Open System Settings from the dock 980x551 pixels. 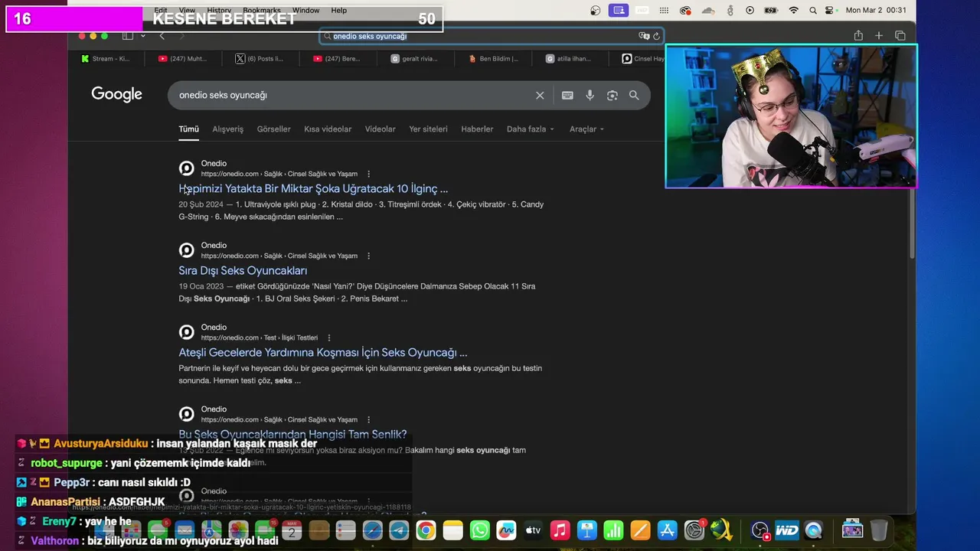pyautogui.click(x=694, y=530)
